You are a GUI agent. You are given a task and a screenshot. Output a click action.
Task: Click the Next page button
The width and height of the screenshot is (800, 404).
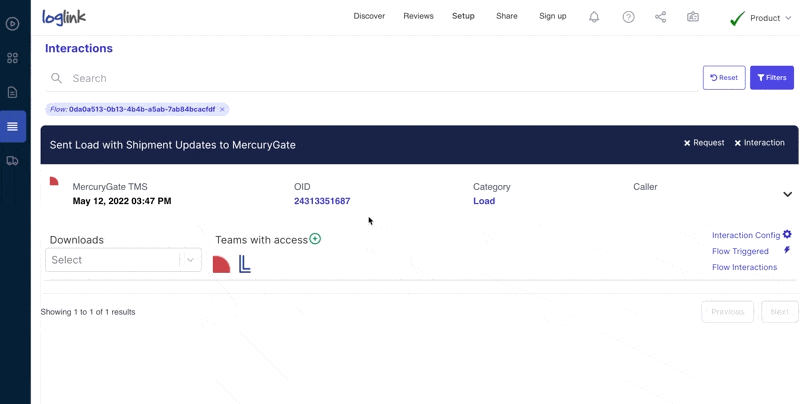pos(780,312)
